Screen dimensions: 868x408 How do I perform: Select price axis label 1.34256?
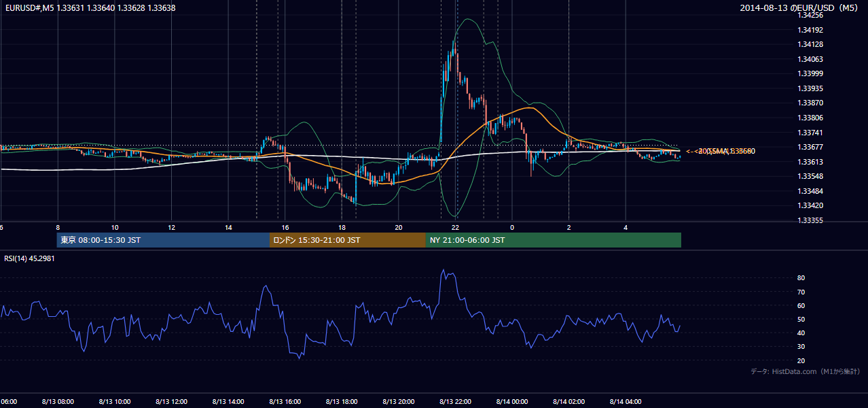tap(810, 15)
